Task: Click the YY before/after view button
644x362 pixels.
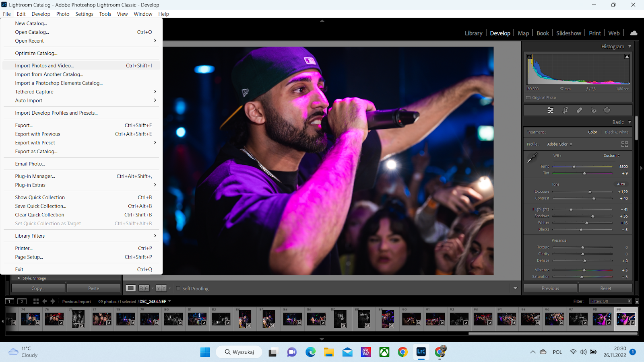Action: point(161,288)
